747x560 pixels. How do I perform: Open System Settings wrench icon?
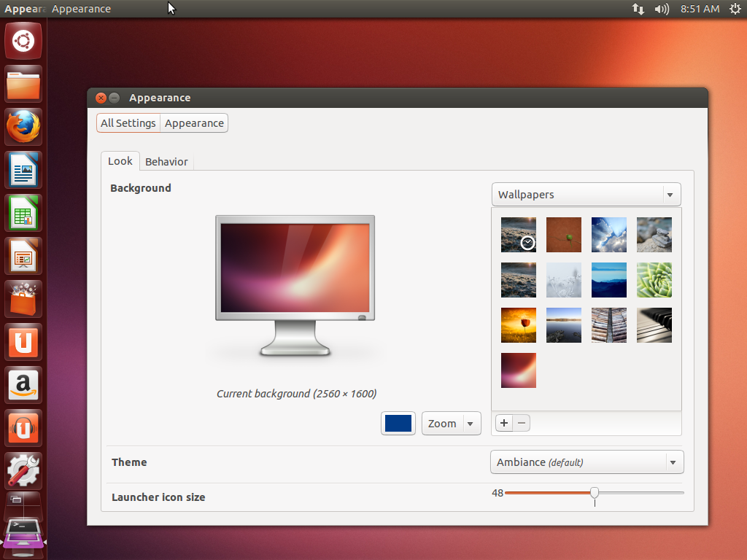pos(23,470)
